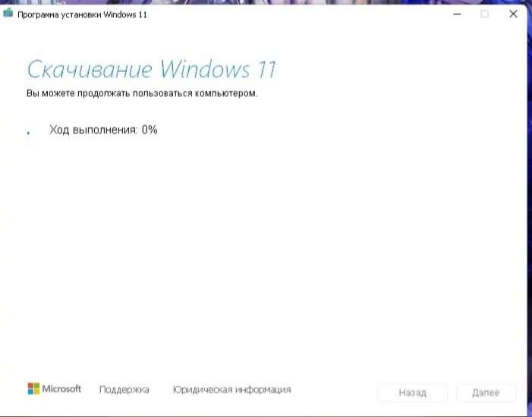Screen dimensions: 532x417
Task: Click the 'Программа установки Windows 11' window title
Action: click(82, 14)
